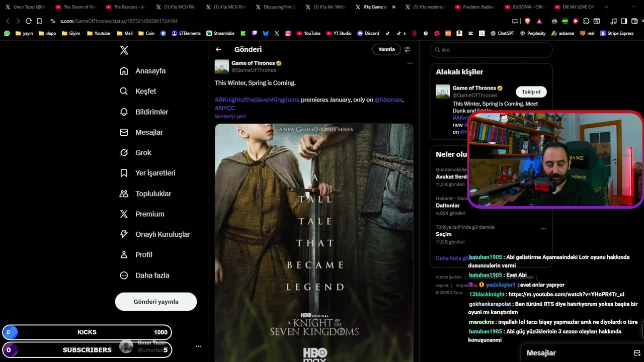This screenshot has width=644, height=362.
Task: Switch to The Doom of Nú tab
Action: 75,7
